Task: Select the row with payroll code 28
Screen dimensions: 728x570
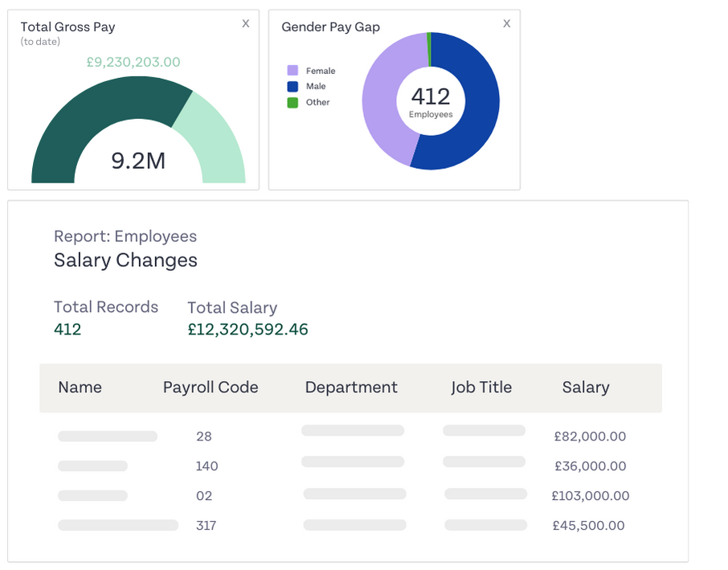Action: coord(204,437)
